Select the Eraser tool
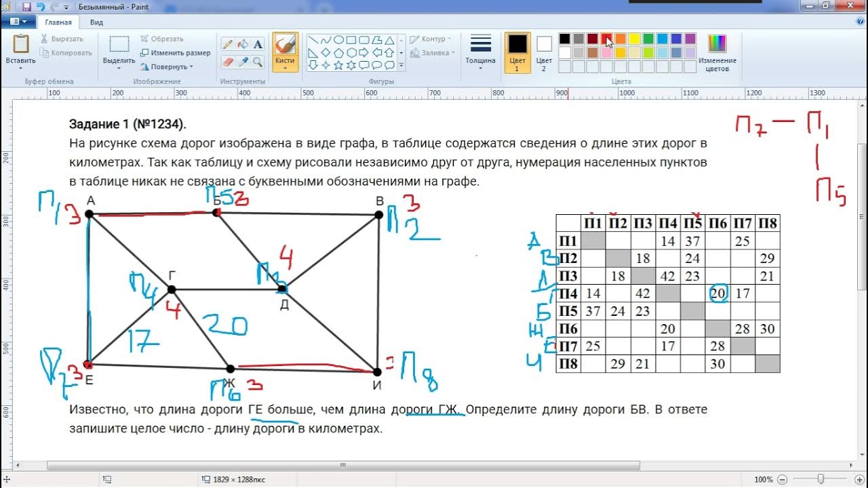868x488 pixels. tap(228, 62)
